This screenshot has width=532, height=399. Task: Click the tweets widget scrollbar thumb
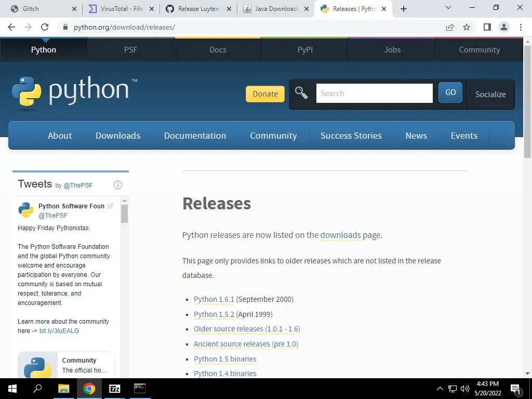pos(124,214)
